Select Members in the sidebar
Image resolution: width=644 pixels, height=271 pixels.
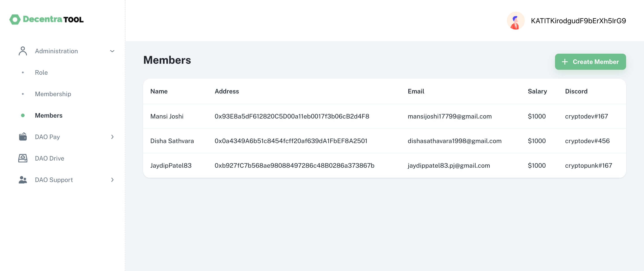(49, 116)
